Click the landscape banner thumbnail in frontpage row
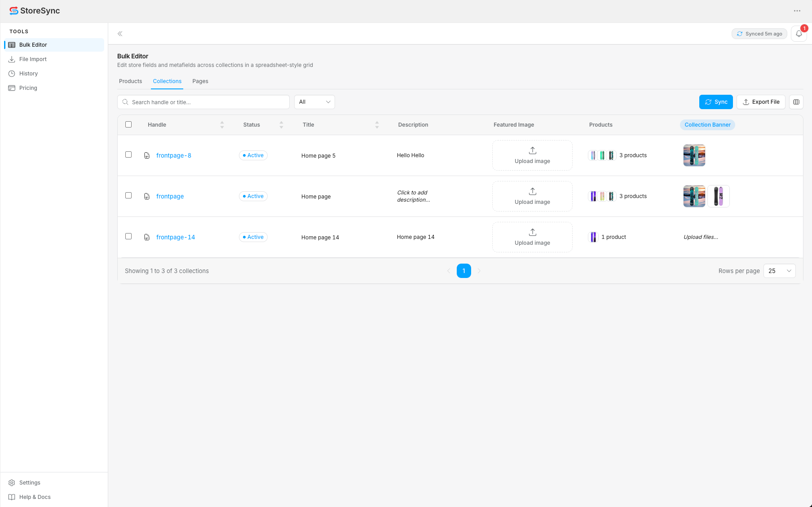The image size is (812, 507). (x=694, y=196)
